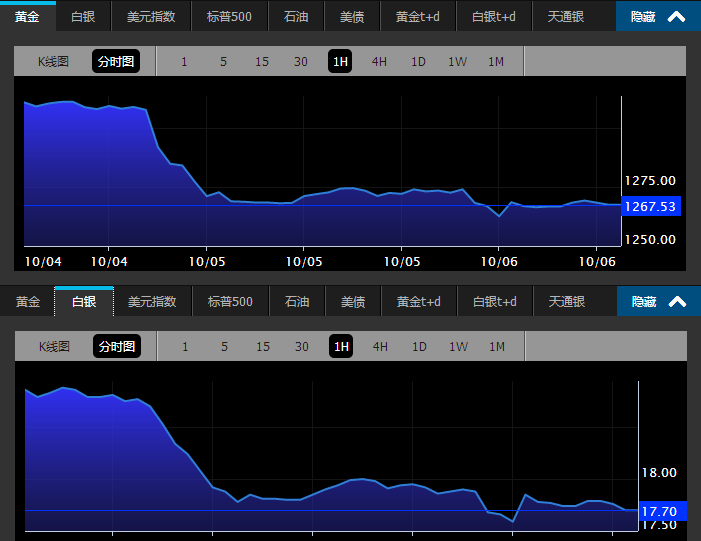This screenshot has width=701, height=541.
Task: Switch the gold chart to K线图 view
Action: click(x=53, y=62)
